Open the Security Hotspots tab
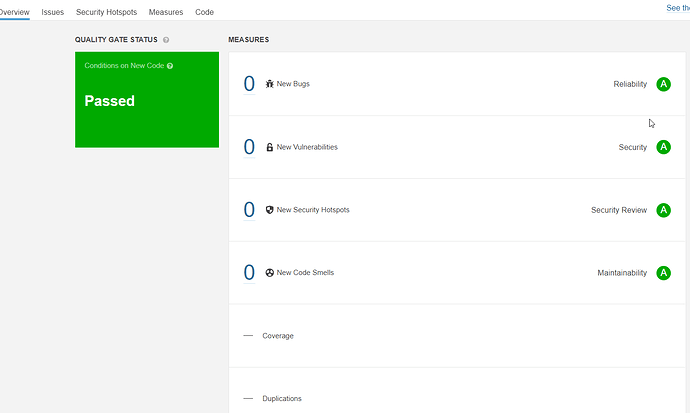This screenshot has height=413, width=690. tap(106, 12)
